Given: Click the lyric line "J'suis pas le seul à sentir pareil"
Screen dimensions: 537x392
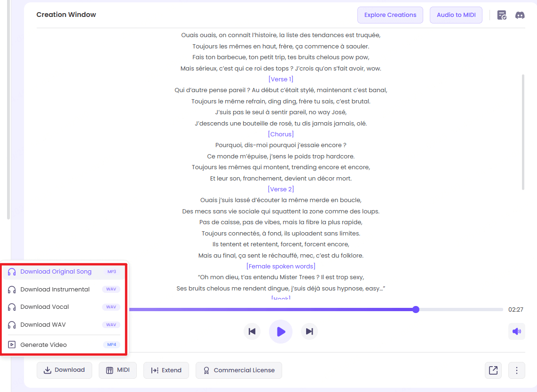Looking at the screenshot, I should tap(281, 112).
